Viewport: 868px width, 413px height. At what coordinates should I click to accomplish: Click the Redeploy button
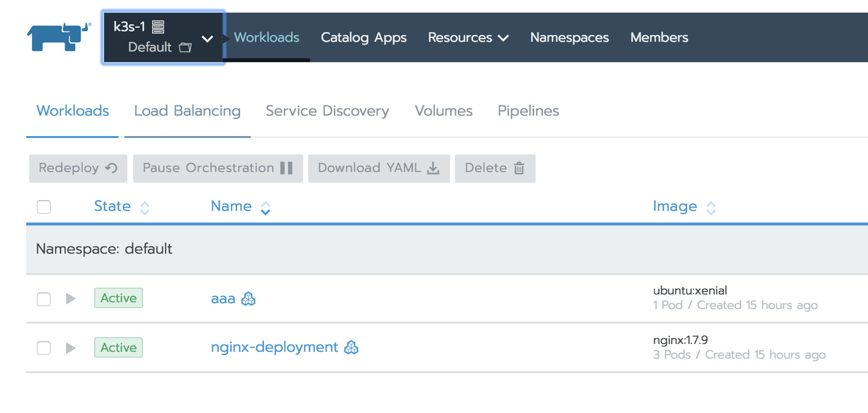coord(78,168)
